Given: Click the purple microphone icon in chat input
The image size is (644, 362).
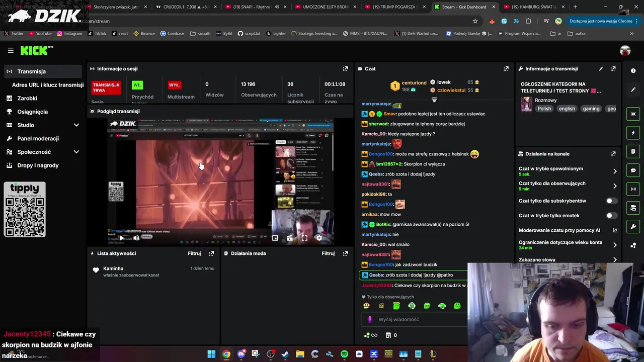Looking at the screenshot, I should [x=370, y=319].
